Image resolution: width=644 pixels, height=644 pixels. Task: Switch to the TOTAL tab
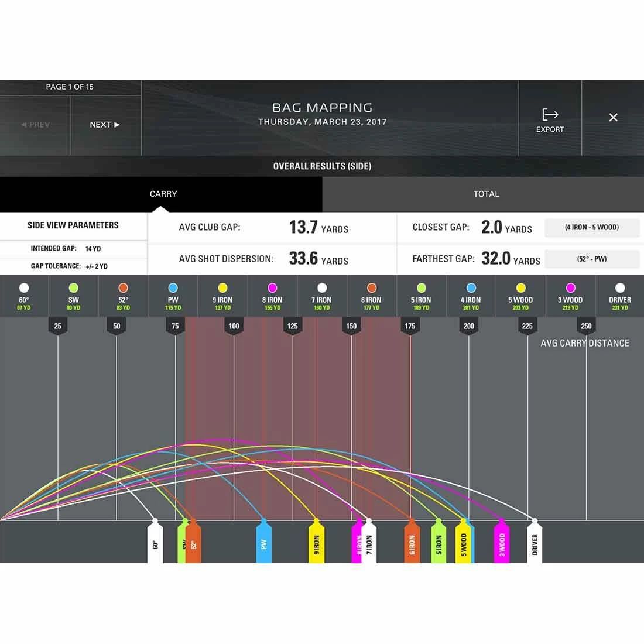486,194
